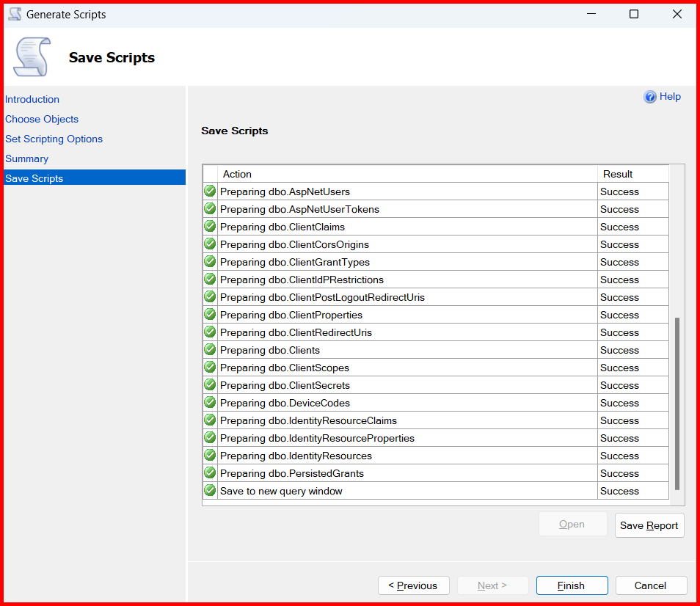Click the Result column header
This screenshot has width=700, height=606.
(632, 174)
